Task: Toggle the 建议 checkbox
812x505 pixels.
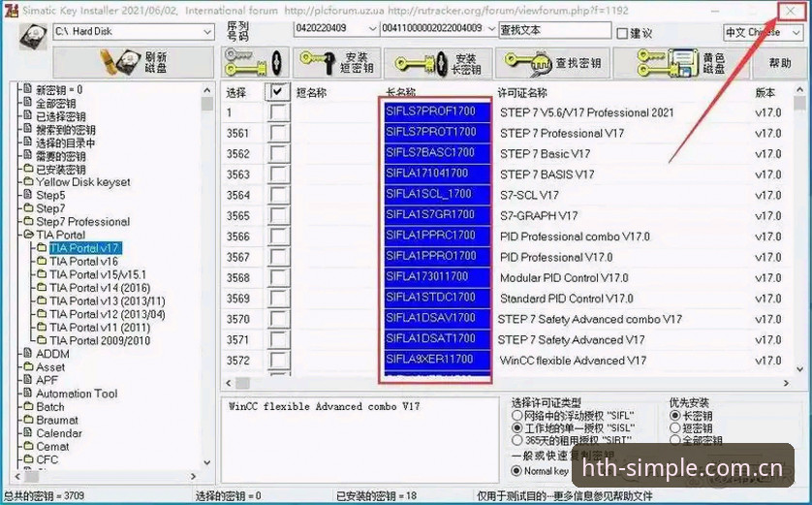Action: (x=622, y=34)
